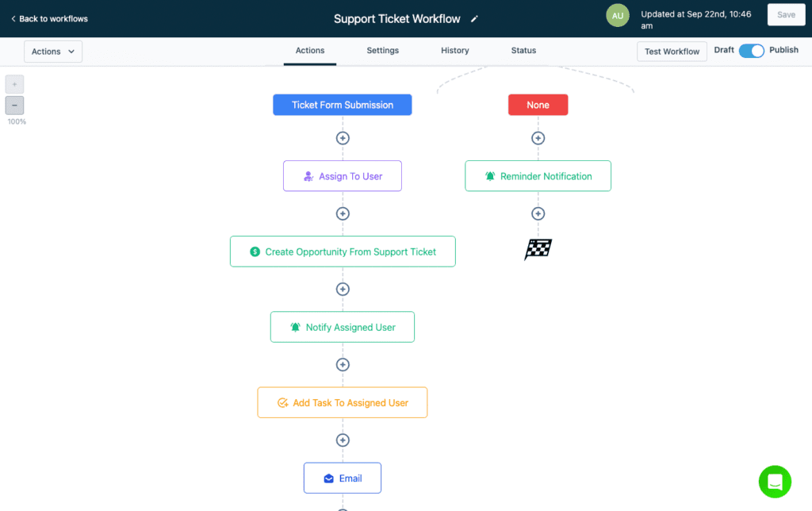Switch to the Settings tab
The width and height of the screenshot is (812, 511).
382,50
